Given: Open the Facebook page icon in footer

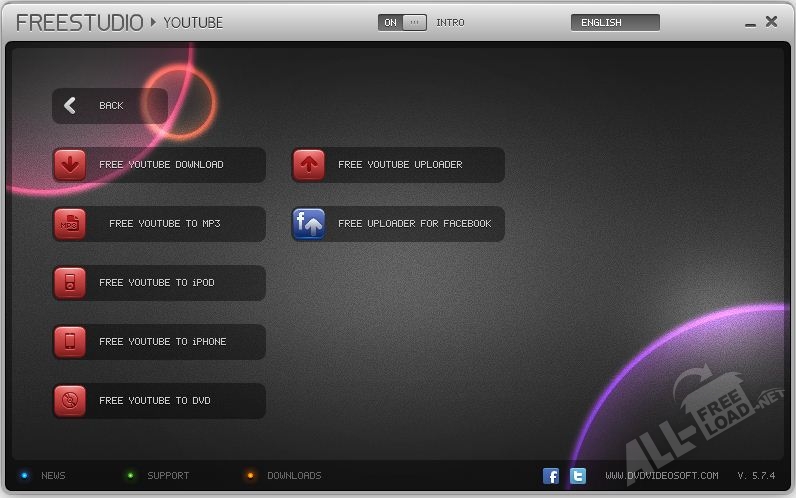Looking at the screenshot, I should point(551,476).
